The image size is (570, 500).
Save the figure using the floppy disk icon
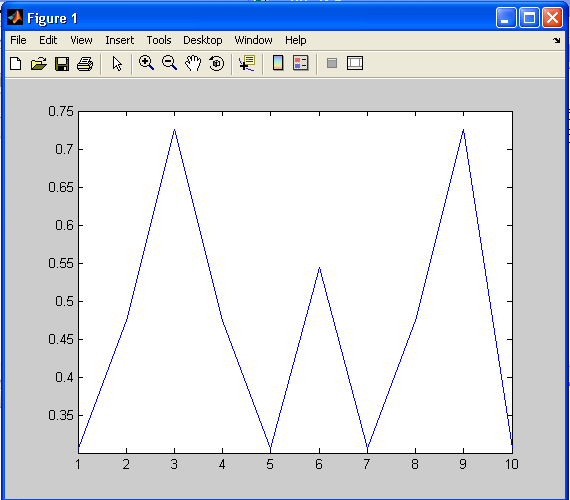[x=62, y=64]
